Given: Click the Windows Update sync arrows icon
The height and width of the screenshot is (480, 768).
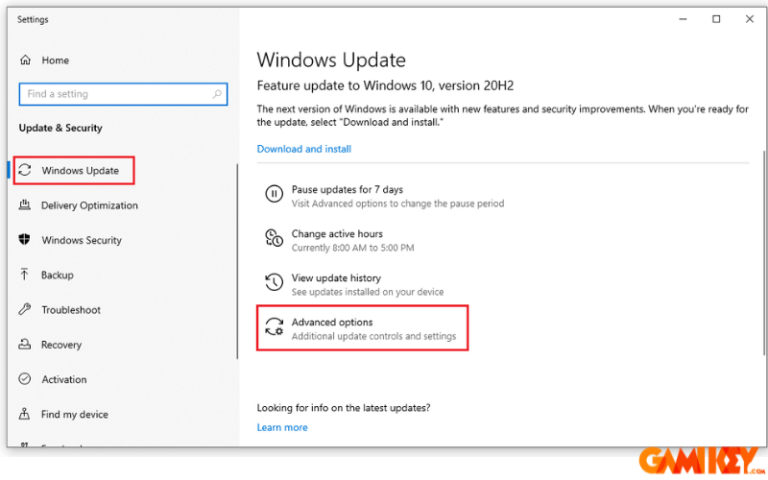Looking at the screenshot, I should coord(25,170).
